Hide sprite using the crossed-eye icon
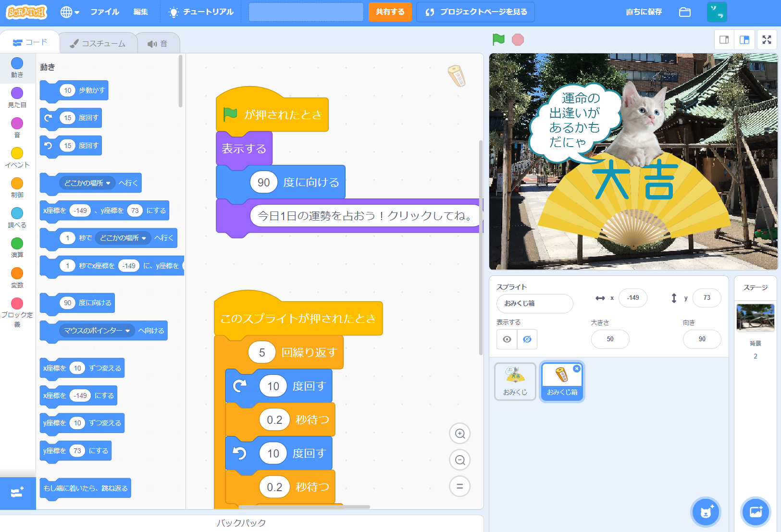This screenshot has width=781, height=532. pos(527,339)
